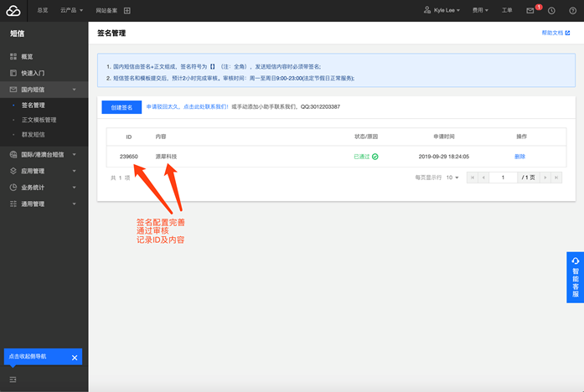Click the 短信 sidebar title
Image resolution: width=584 pixels, height=392 pixels.
(x=17, y=34)
